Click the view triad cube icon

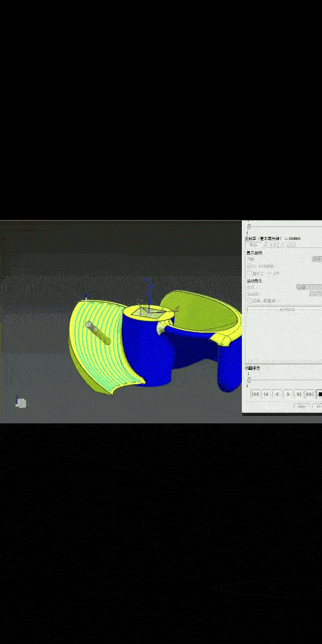pyautogui.click(x=21, y=403)
